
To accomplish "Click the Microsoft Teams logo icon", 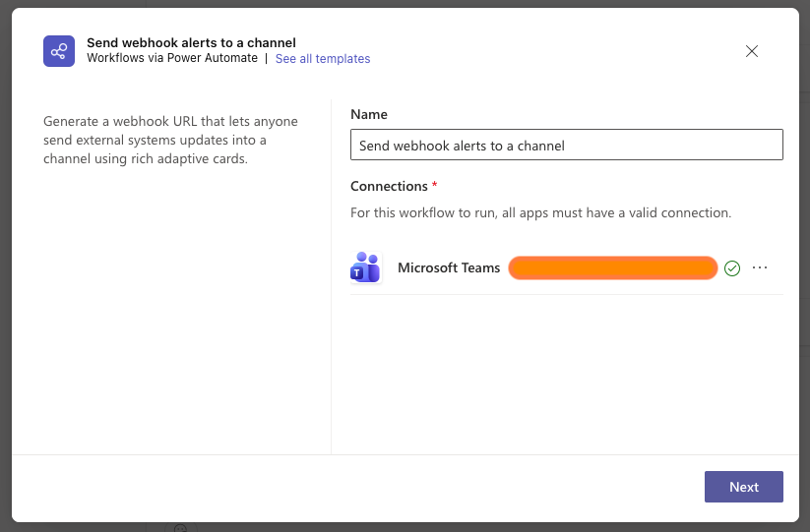I will 366,267.
